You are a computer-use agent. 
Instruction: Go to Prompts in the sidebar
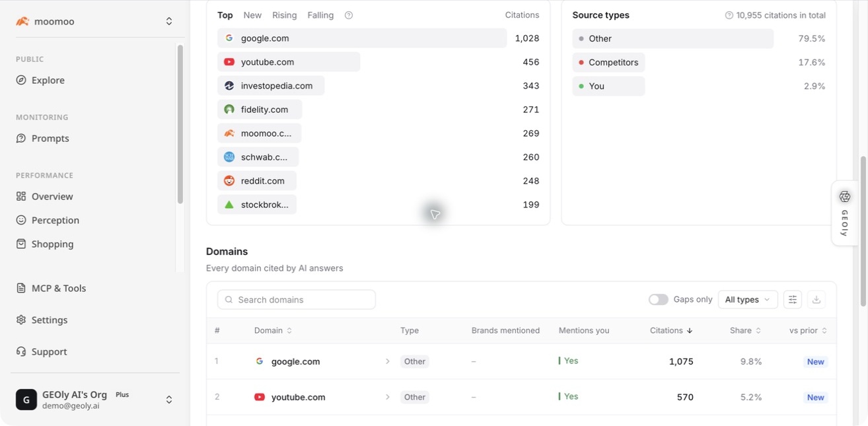coord(50,138)
